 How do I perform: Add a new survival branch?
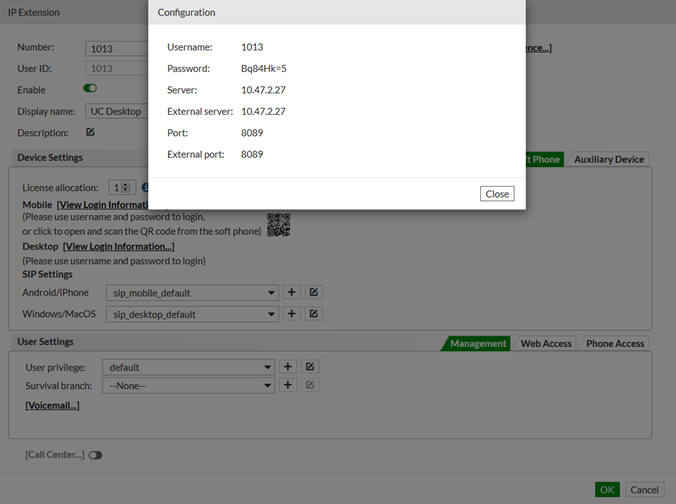click(288, 385)
